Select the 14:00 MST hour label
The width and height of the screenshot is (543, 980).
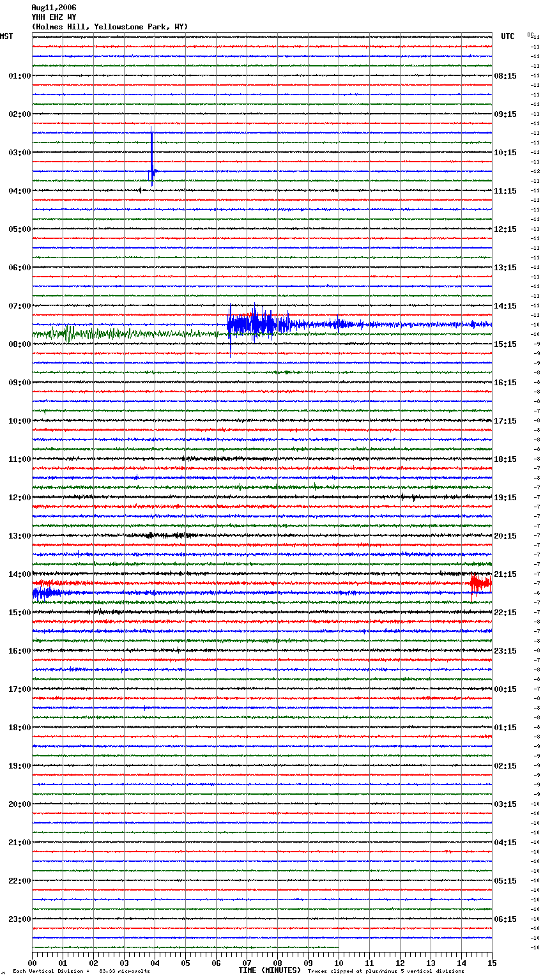pyautogui.click(x=20, y=574)
